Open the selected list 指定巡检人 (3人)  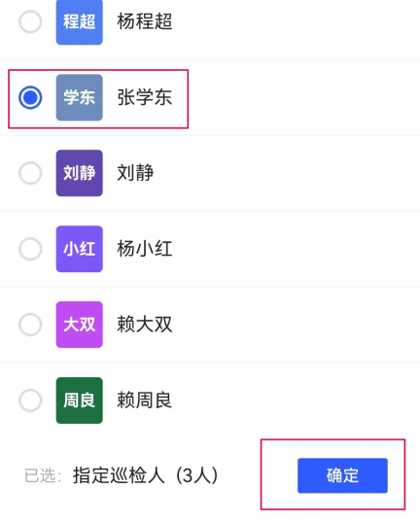tap(145, 475)
